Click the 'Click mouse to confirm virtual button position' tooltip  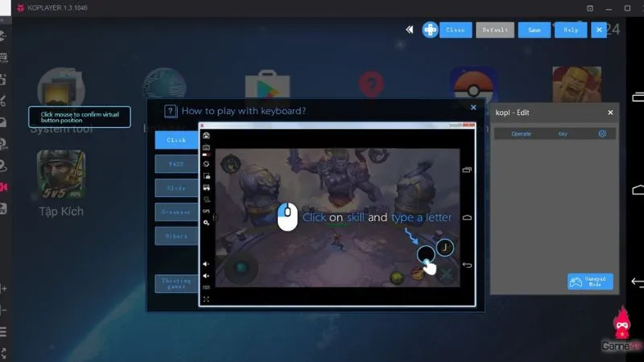80,117
